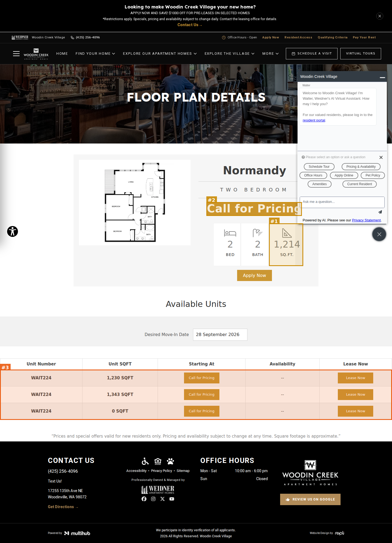The image size is (392, 543).
Task: Go to the Home nav item
Action: (x=62, y=54)
